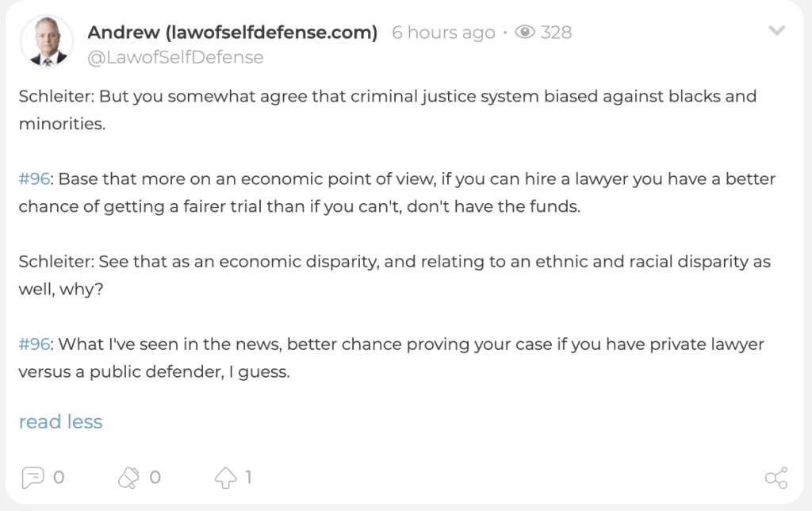812x511 pixels.
Task: Click the comment speech bubble icon
Action: (33, 478)
